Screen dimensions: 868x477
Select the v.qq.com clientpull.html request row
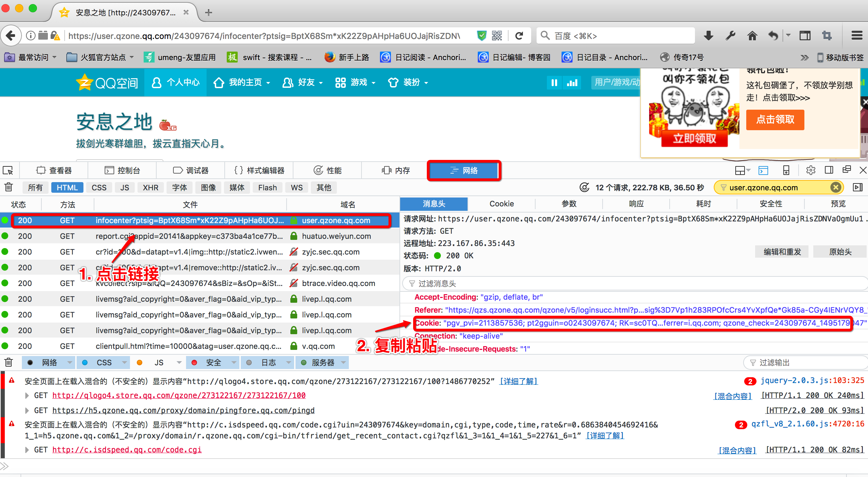pos(200,346)
